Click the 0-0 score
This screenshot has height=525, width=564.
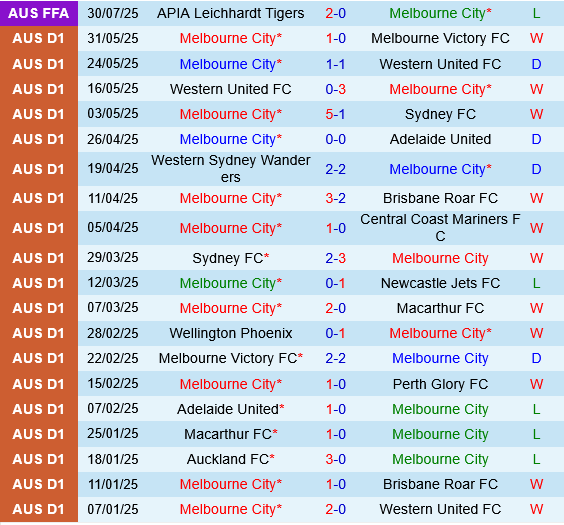tap(335, 139)
